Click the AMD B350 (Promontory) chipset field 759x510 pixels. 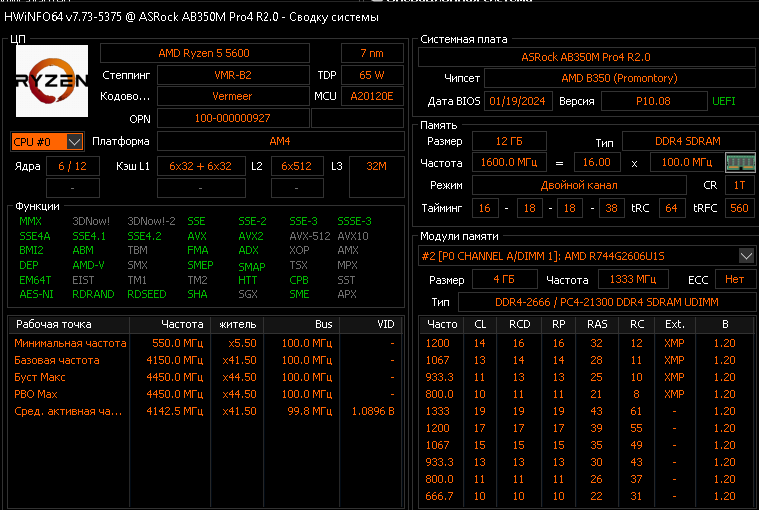tap(619, 78)
